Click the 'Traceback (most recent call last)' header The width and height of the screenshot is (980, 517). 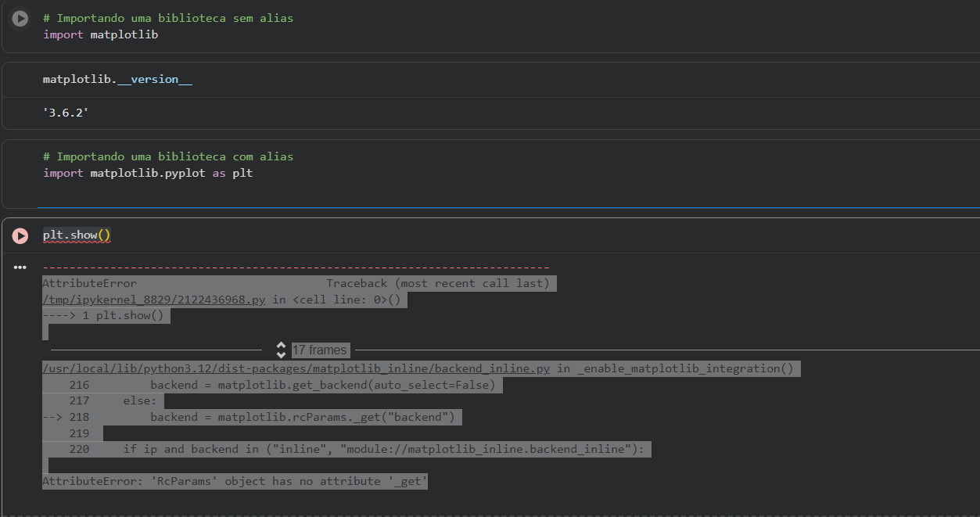438,283
